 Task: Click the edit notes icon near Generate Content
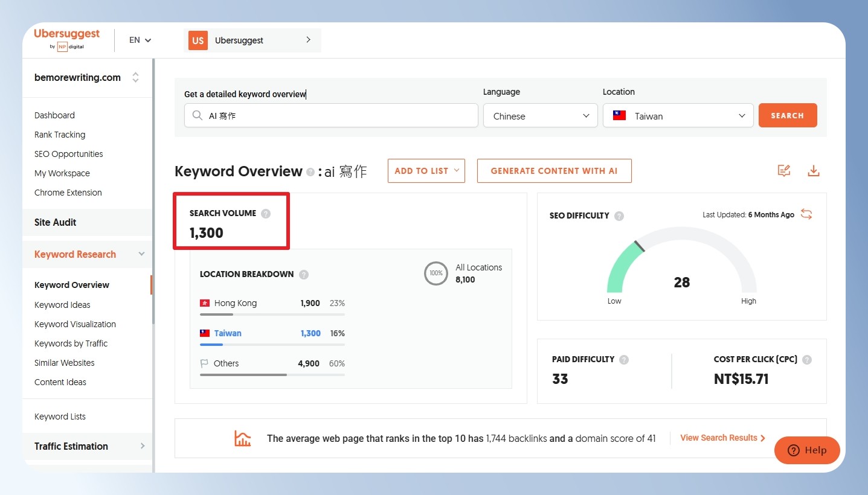click(x=784, y=171)
